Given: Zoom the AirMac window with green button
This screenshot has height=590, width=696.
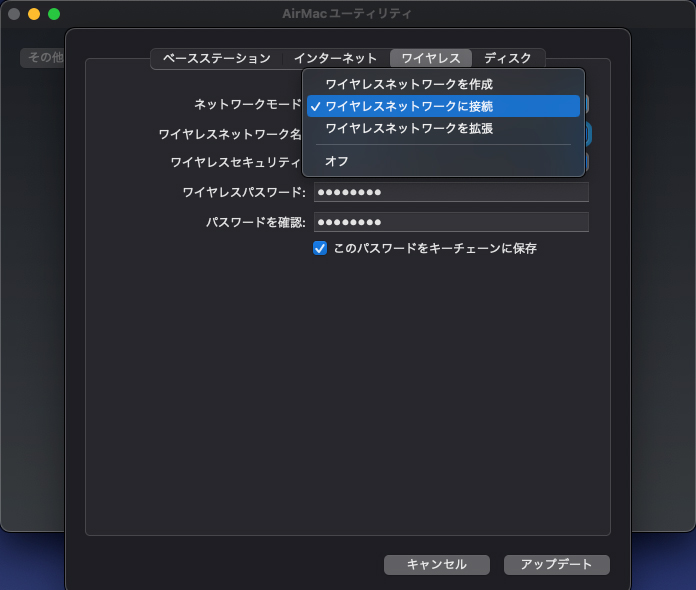Looking at the screenshot, I should point(54,14).
